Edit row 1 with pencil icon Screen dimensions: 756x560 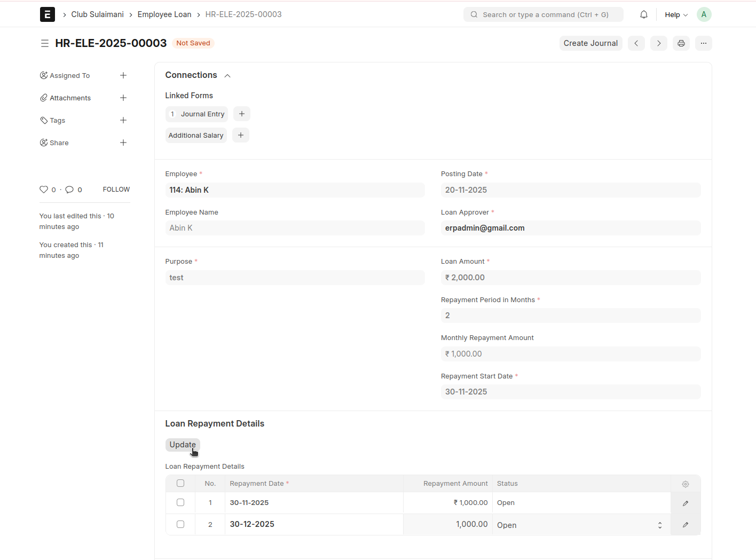click(686, 503)
